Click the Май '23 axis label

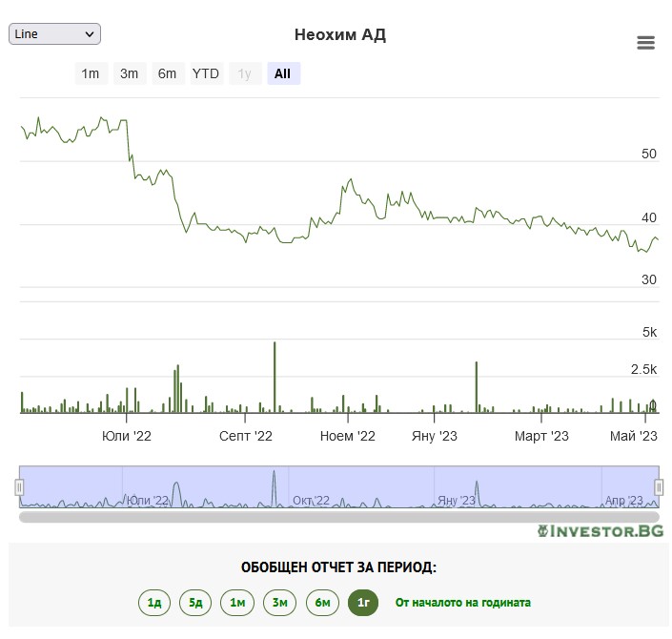(x=634, y=436)
